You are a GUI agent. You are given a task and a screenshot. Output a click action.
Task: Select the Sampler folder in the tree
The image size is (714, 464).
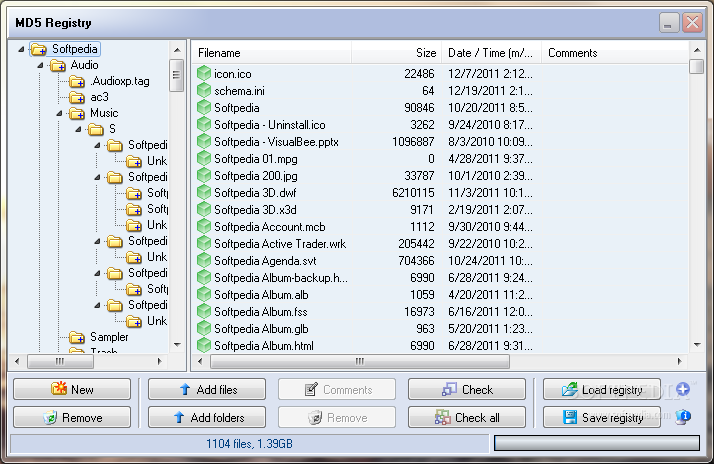point(109,337)
